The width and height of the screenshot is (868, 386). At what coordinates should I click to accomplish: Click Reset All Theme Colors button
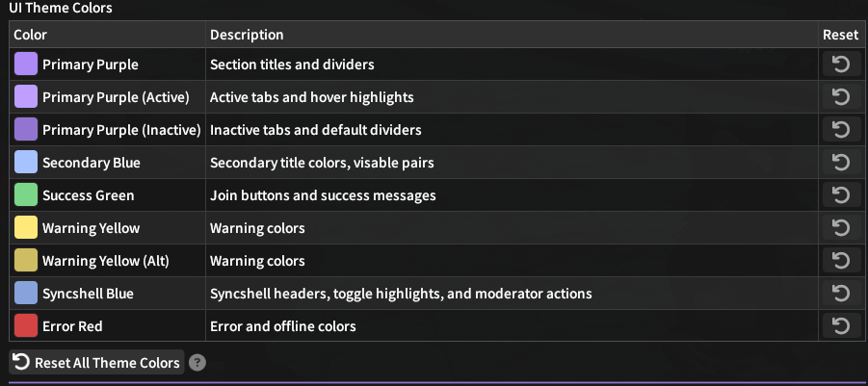(96, 363)
